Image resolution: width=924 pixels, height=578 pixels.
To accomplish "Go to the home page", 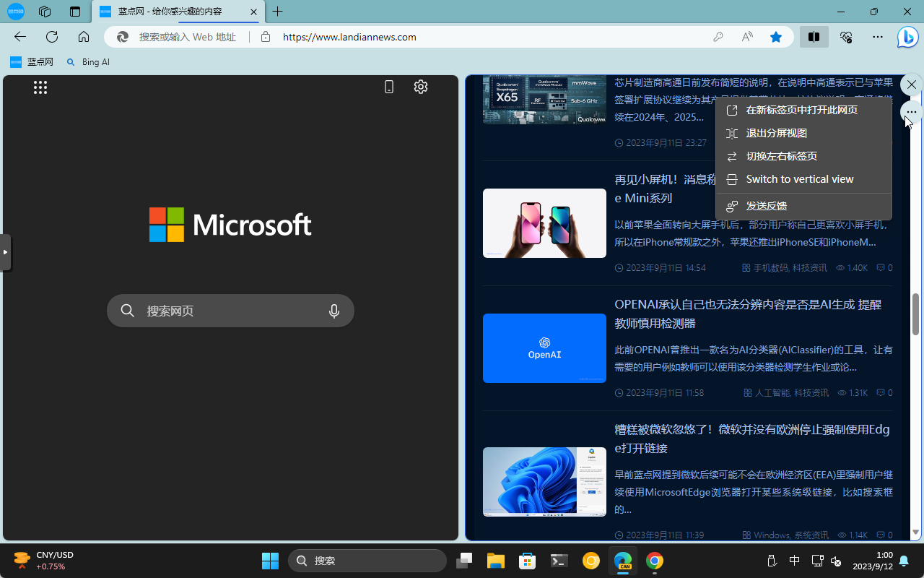I will pyautogui.click(x=84, y=37).
